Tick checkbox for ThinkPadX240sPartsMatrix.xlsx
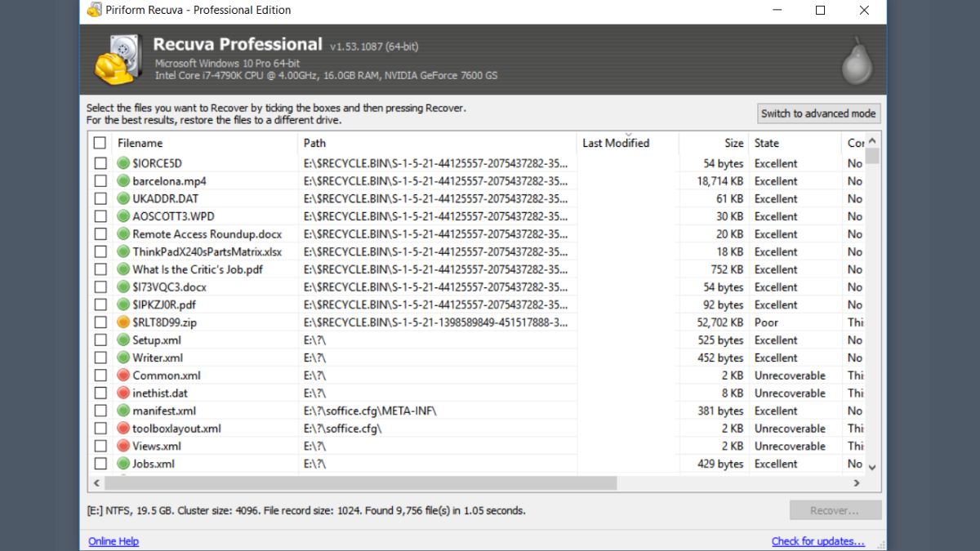 [100, 251]
